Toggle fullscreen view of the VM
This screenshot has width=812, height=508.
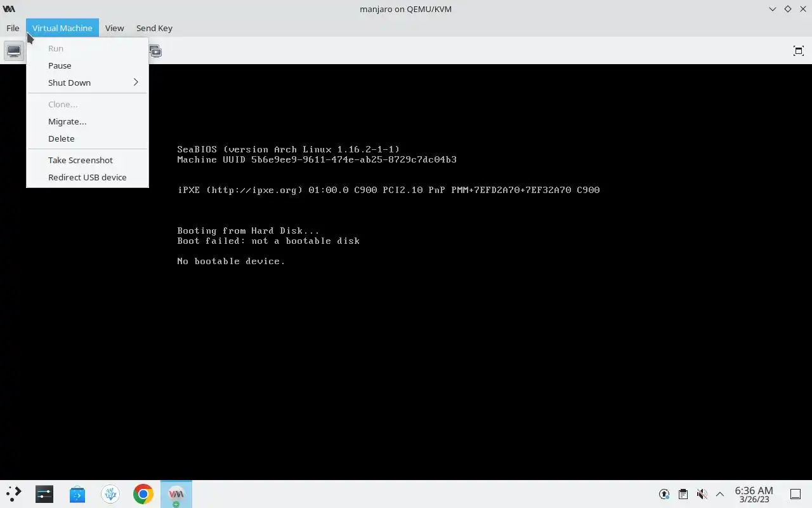click(799, 51)
